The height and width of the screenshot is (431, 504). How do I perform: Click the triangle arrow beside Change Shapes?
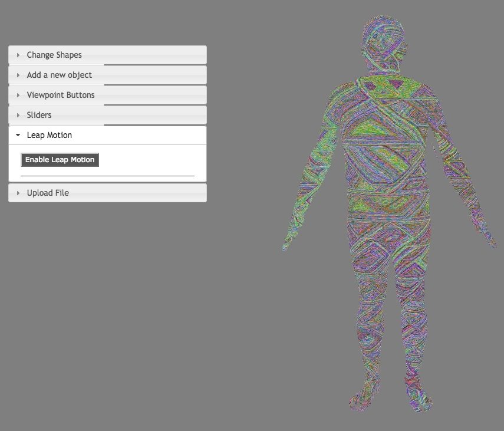coord(18,55)
